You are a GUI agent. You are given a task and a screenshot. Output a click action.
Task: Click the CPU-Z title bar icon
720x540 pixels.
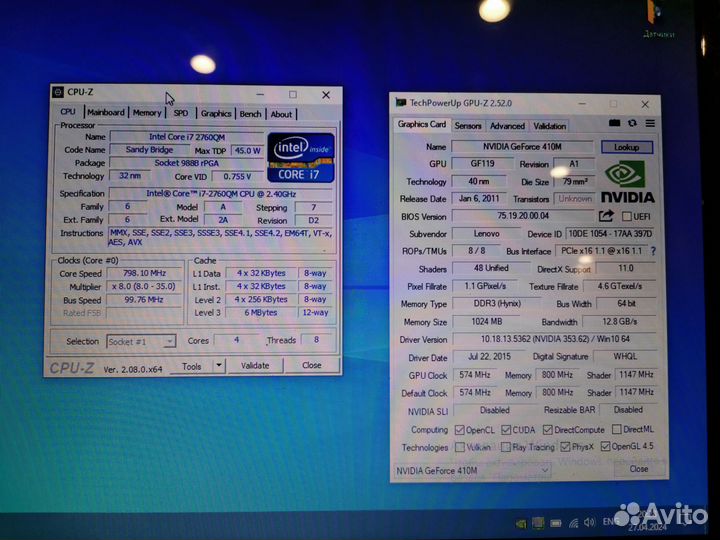click(x=57, y=92)
